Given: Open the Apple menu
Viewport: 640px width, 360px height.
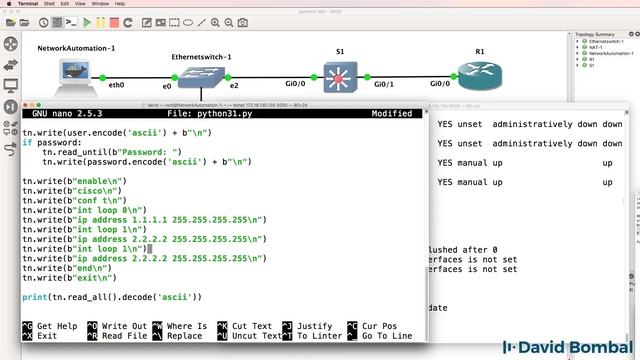Looking at the screenshot, I should click(9, 4).
